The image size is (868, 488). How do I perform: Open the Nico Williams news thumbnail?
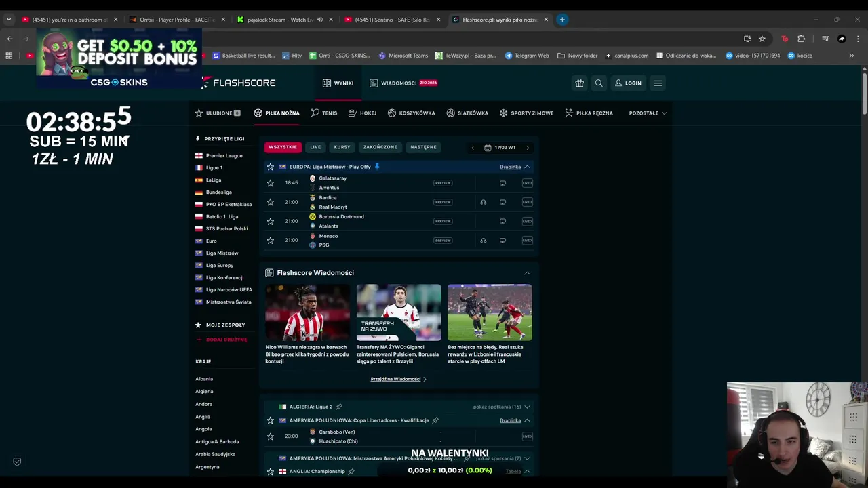[307, 312]
